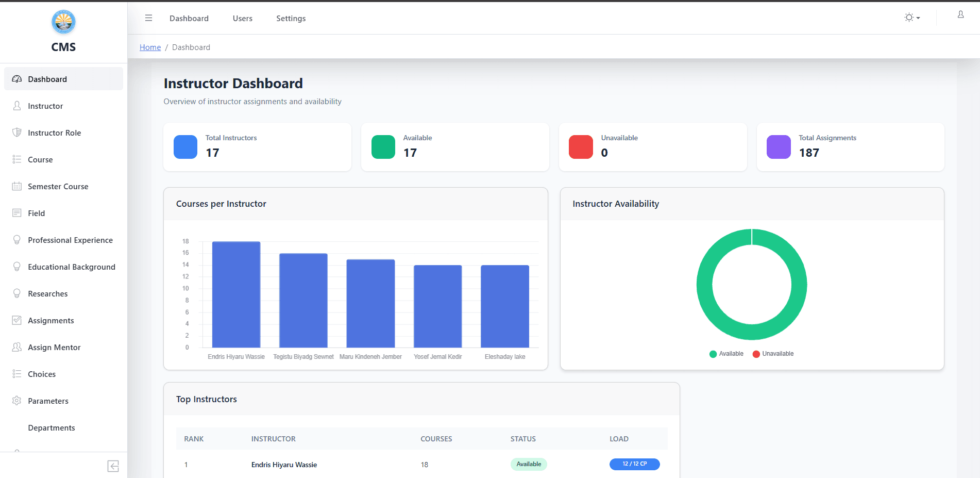Click the Assignments checkbox icon
The image size is (980, 478).
(x=17, y=320)
